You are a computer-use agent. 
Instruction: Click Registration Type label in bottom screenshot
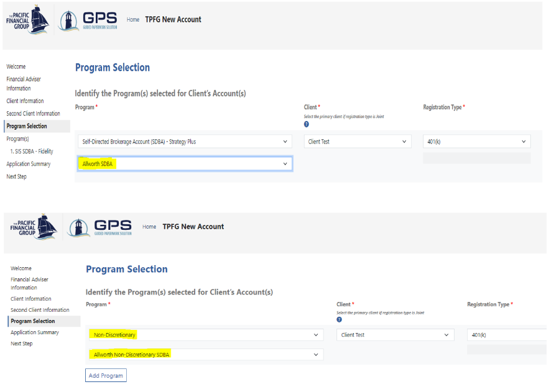pos(490,304)
